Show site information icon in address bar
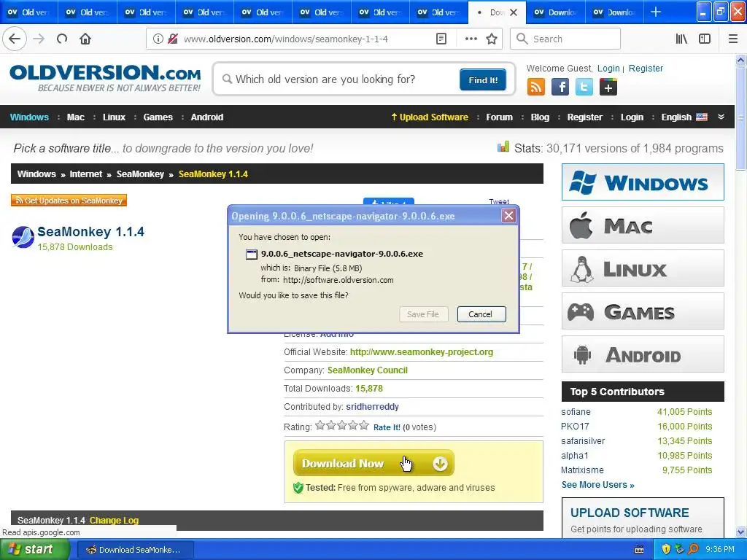Image resolution: width=747 pixels, height=560 pixels. (158, 39)
